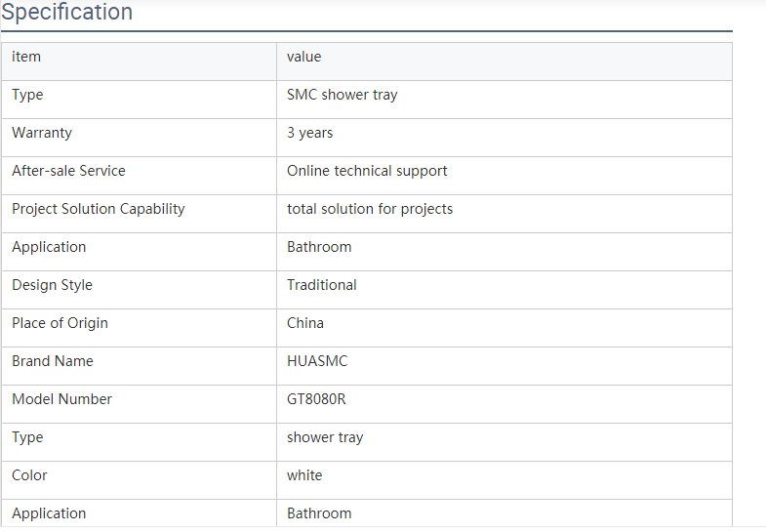Image resolution: width=766 pixels, height=532 pixels.
Task: Select the 'HUASMC' brand value
Action: (x=317, y=361)
